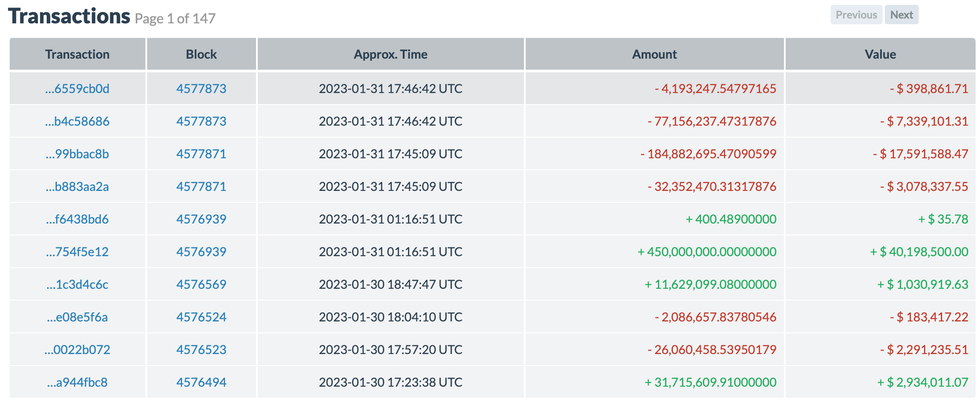Open transaction link ...99bbac8b
Screen dimensions: 980x403
(77, 154)
